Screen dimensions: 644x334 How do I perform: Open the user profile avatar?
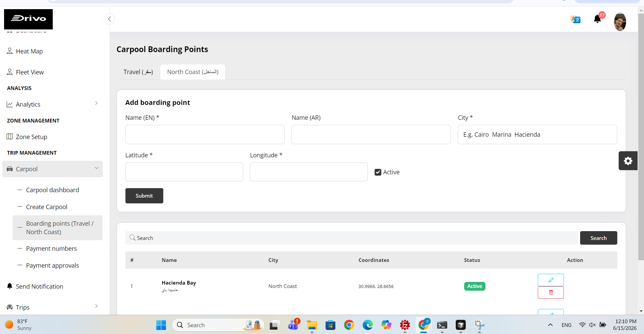[620, 22]
